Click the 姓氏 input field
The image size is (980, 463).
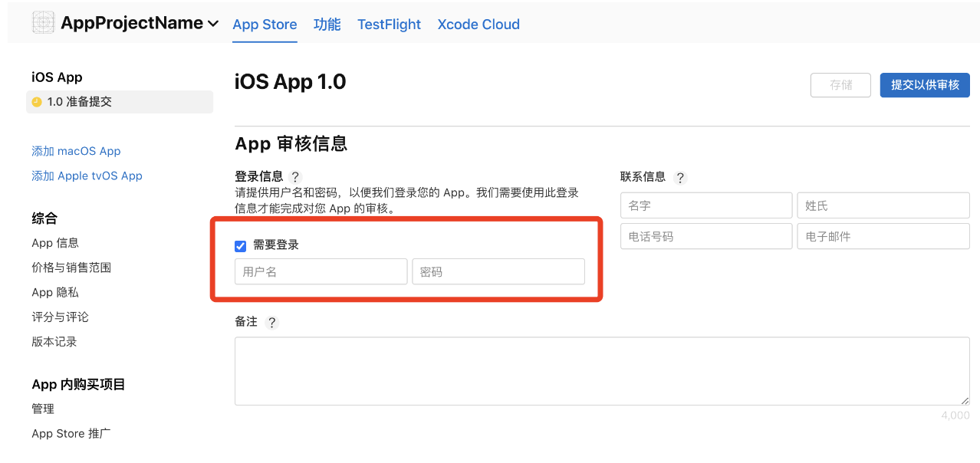pos(883,205)
